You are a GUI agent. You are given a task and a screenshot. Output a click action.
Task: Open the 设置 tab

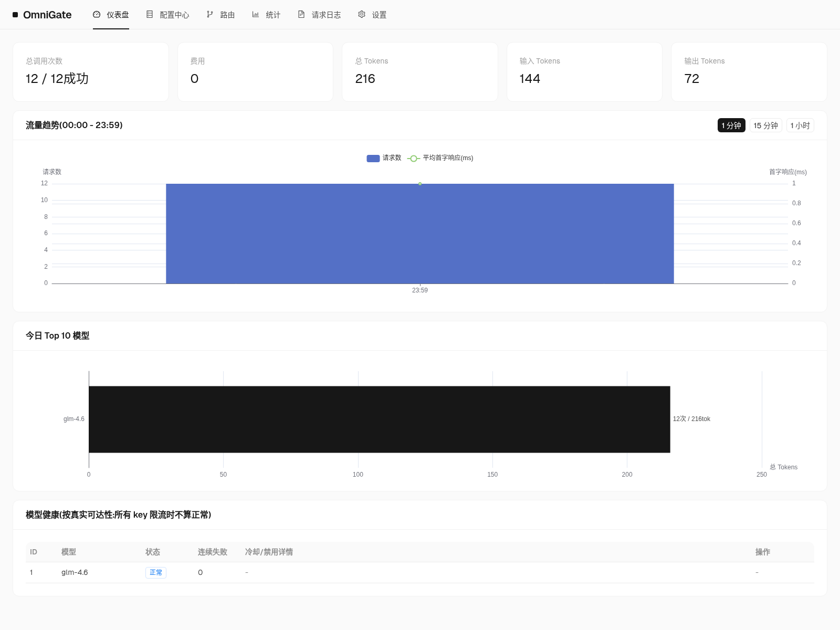(x=372, y=15)
